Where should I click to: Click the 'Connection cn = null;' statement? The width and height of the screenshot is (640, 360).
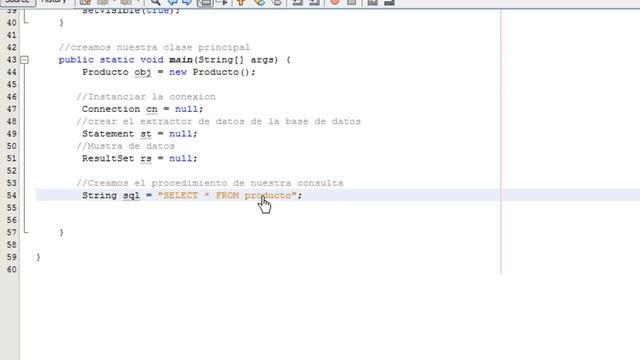(142, 109)
